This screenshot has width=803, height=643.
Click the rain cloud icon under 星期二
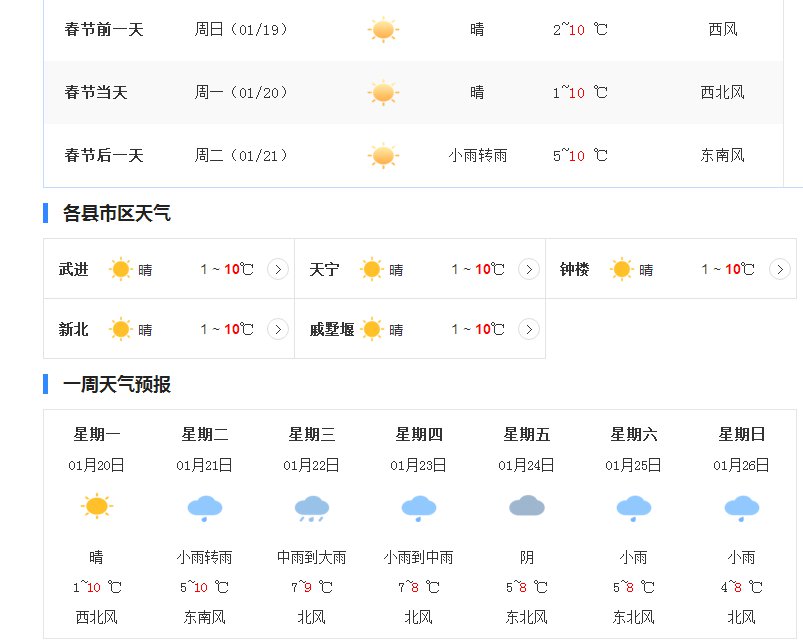click(x=205, y=508)
